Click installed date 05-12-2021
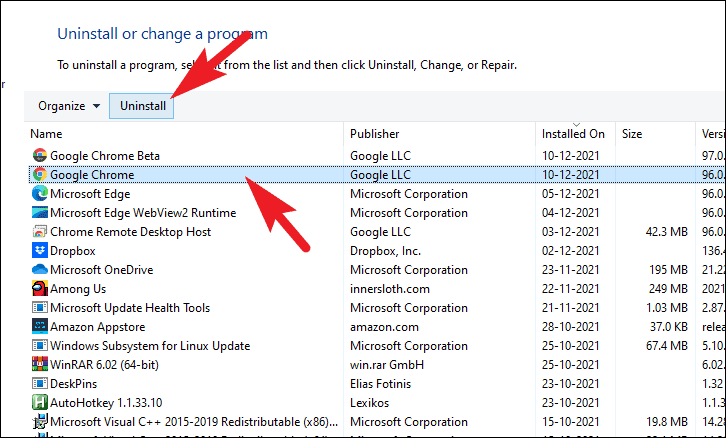 [570, 194]
